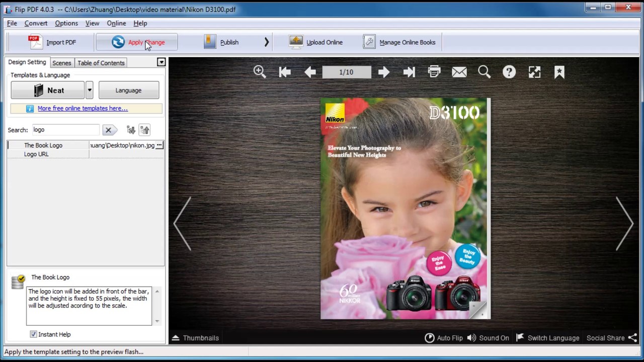
Task: Click the Language button
Action: click(128, 90)
